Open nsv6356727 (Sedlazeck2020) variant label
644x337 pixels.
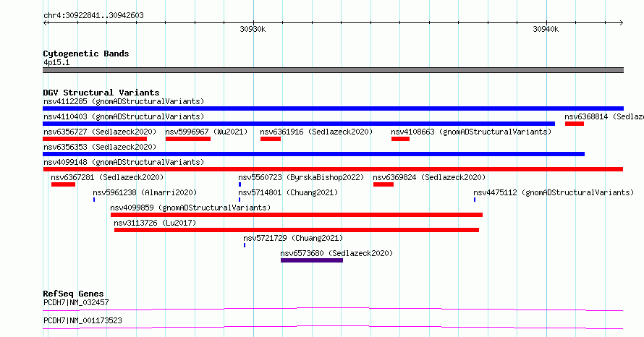(100, 132)
